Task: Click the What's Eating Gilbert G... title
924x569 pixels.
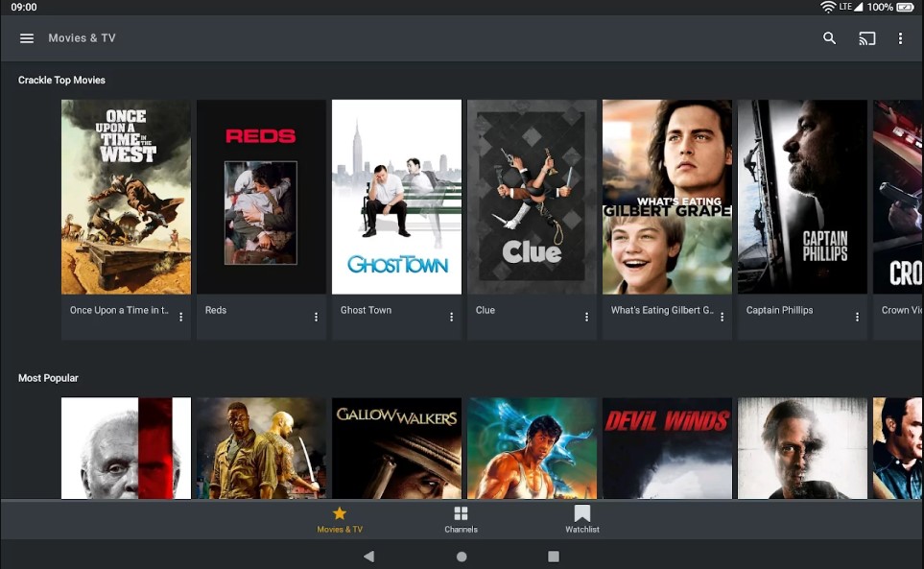Action: pyautogui.click(x=660, y=310)
